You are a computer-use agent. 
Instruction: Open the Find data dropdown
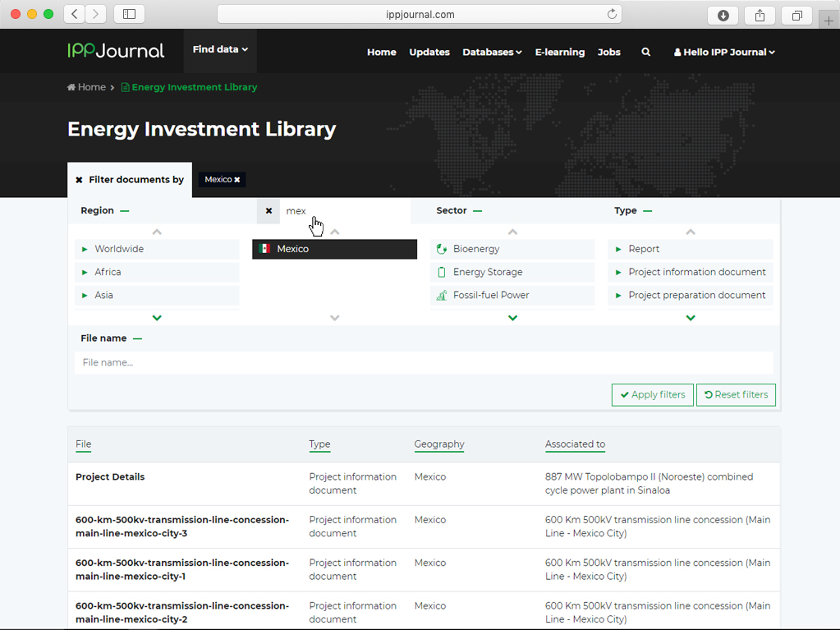(220, 50)
